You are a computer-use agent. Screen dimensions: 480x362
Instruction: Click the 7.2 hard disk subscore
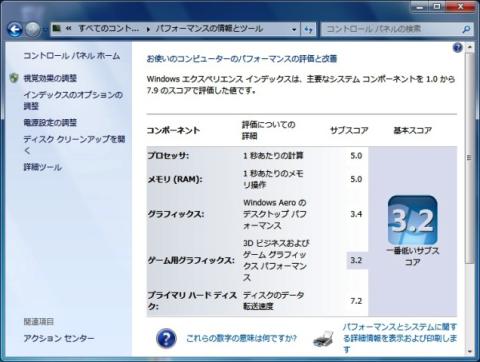click(356, 301)
